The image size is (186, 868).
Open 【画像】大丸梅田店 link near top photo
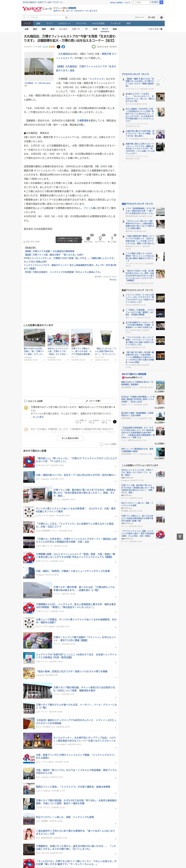point(86,68)
